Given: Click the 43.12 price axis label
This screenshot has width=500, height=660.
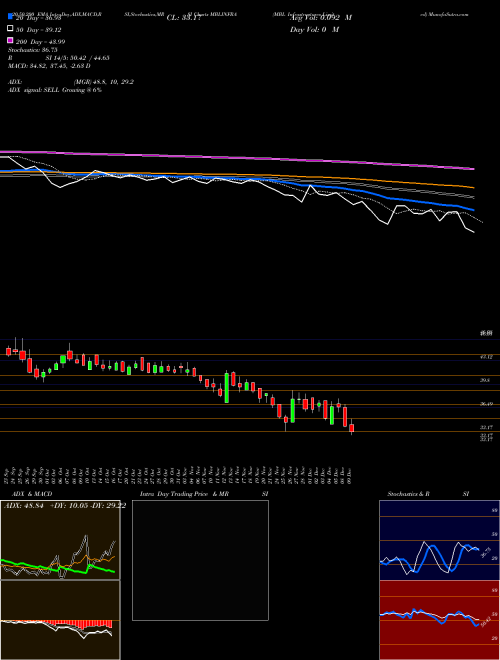Looking at the screenshot, I should pos(487,357).
